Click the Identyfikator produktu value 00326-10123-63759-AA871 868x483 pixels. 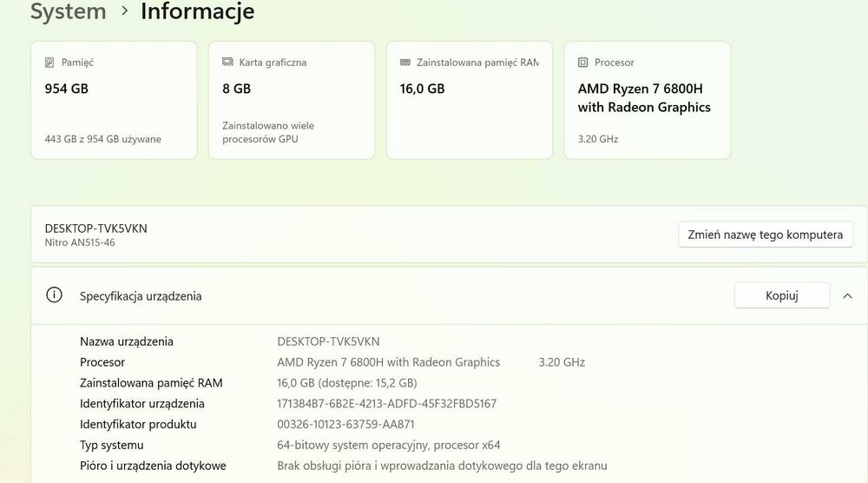pyautogui.click(x=358, y=425)
